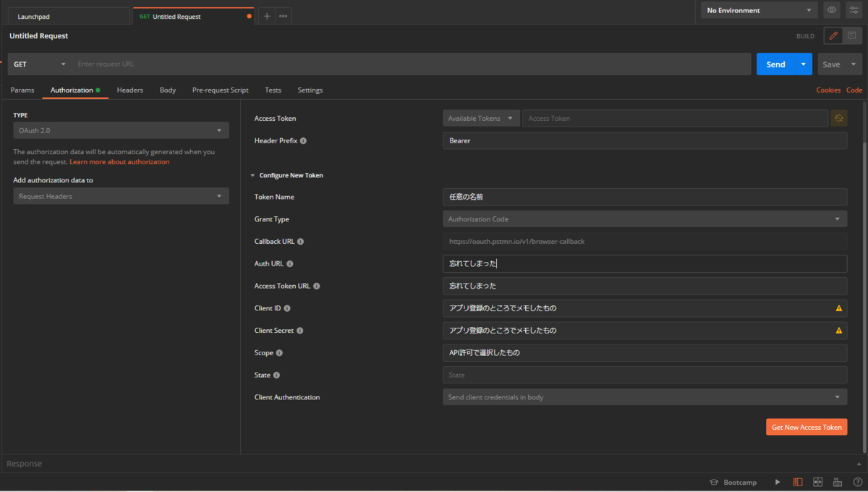Open the help question mark icon
Viewport: 868px width, 492px height.
coord(858,482)
